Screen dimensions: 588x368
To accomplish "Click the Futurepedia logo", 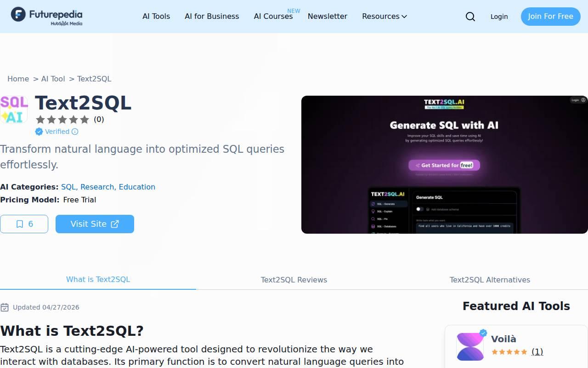I will pyautogui.click(x=47, y=16).
